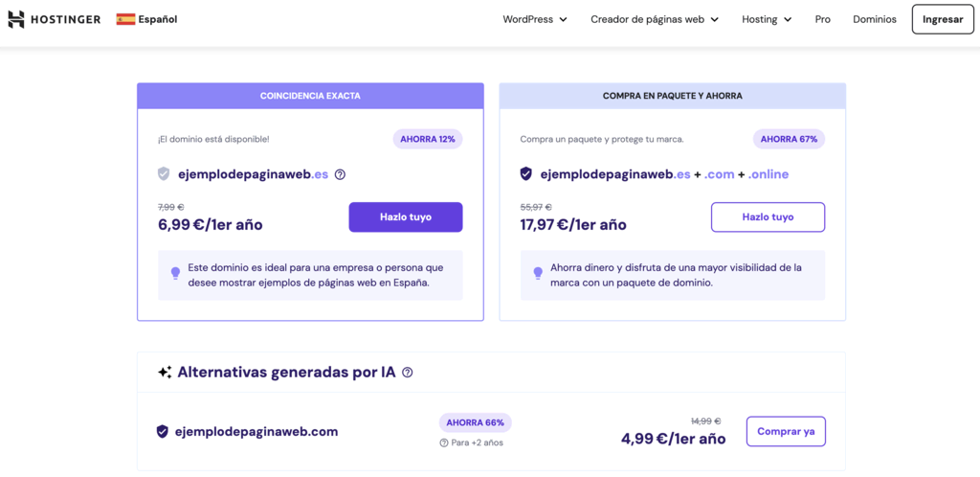This screenshot has width=980, height=477.
Task: Click ejemplodepaginaweb.com domain name
Action: pyautogui.click(x=256, y=431)
